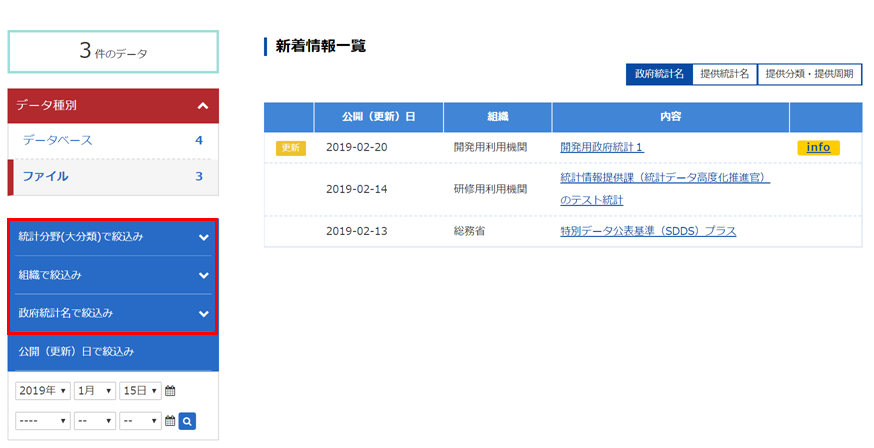Open 特別データ公表基準（SDDS）プラス link
The image size is (874, 448).
tap(648, 231)
